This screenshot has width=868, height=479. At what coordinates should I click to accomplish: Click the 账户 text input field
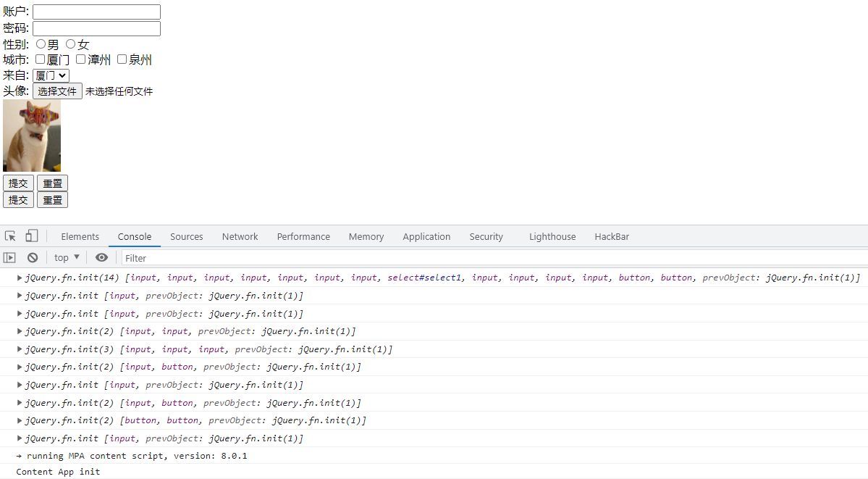point(96,12)
